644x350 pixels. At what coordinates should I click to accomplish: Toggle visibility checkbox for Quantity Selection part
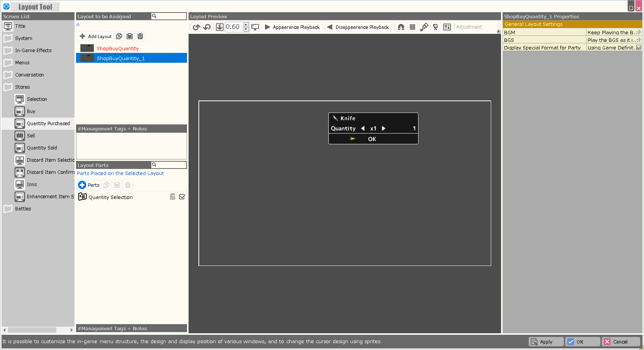pos(182,197)
